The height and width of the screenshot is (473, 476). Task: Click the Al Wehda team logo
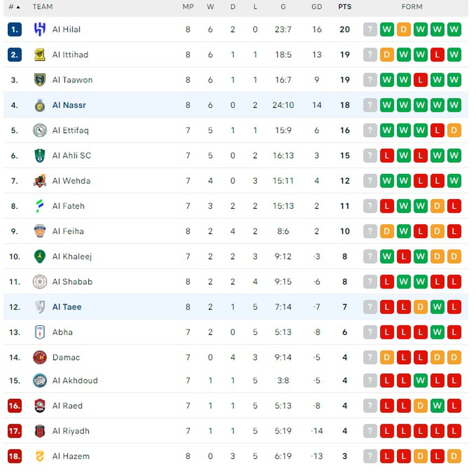(40, 181)
